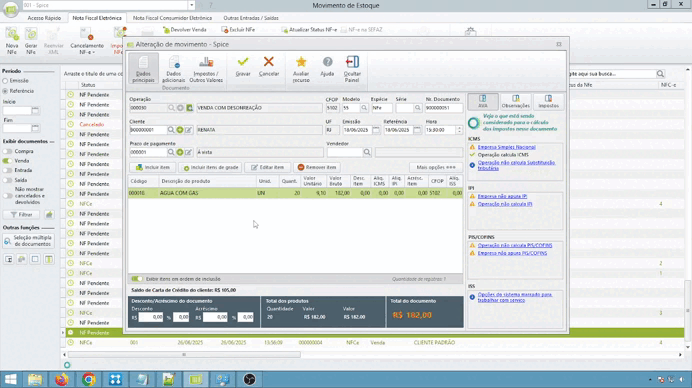Image resolution: width=692 pixels, height=388 pixels.
Task: Open Emissão date calendar dropdown
Action: tap(376, 130)
